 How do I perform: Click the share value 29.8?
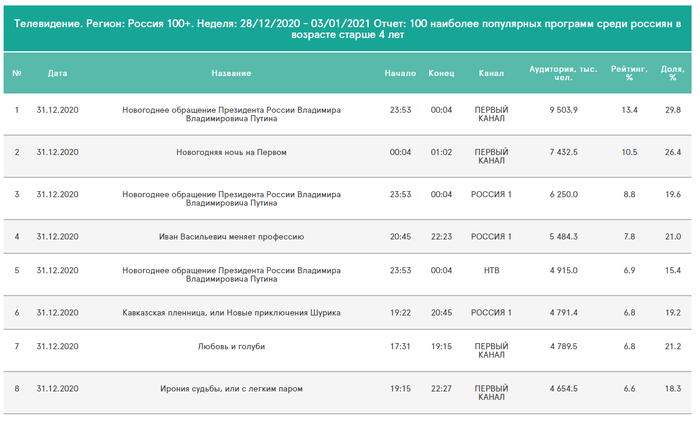click(673, 109)
